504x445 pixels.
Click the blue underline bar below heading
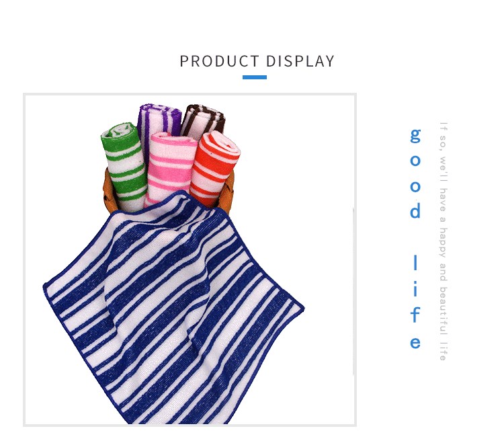[255, 77]
